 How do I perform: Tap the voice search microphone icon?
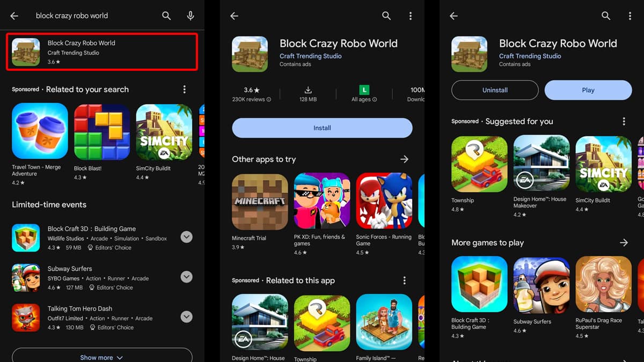click(191, 16)
